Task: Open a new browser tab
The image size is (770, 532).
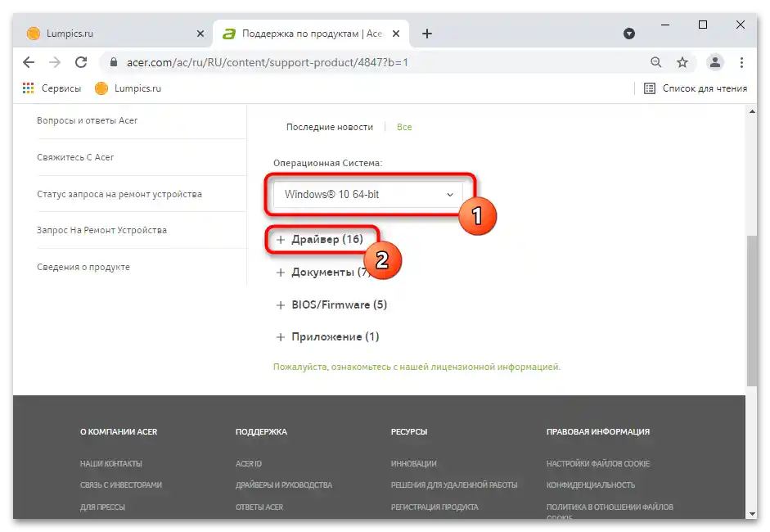Action: click(x=427, y=34)
